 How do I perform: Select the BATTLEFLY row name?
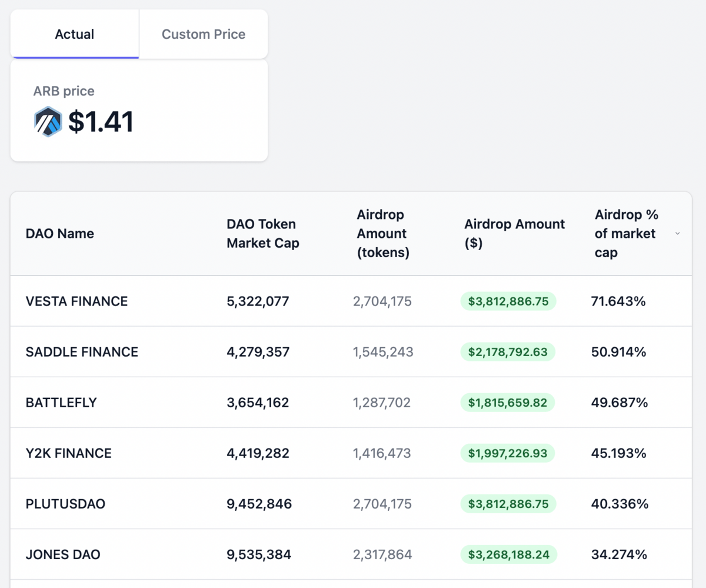click(x=61, y=403)
